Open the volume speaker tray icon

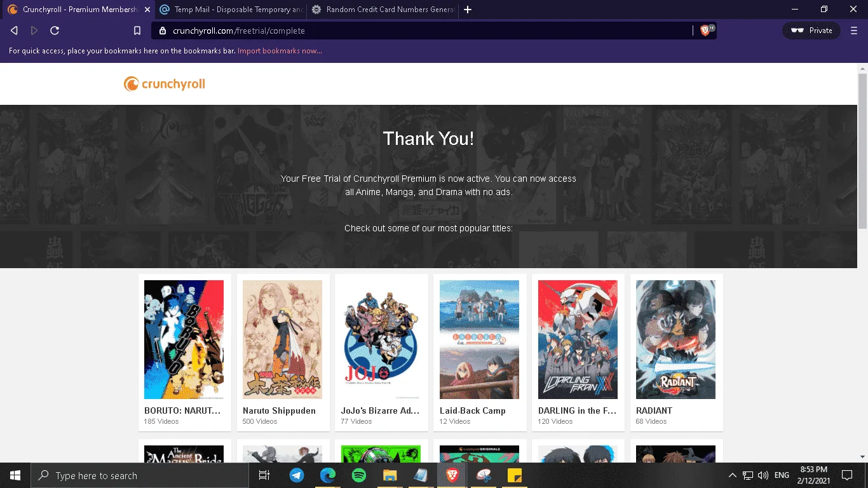click(763, 475)
